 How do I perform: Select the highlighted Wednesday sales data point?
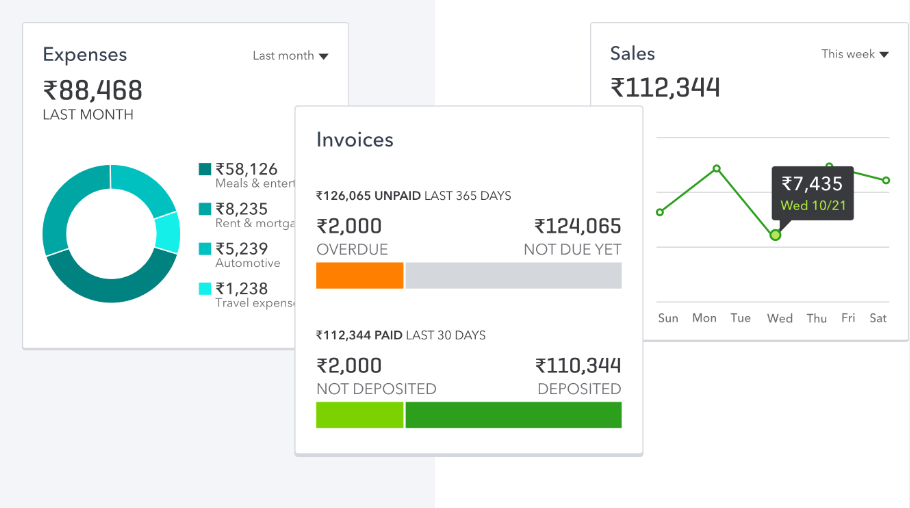[x=775, y=235]
